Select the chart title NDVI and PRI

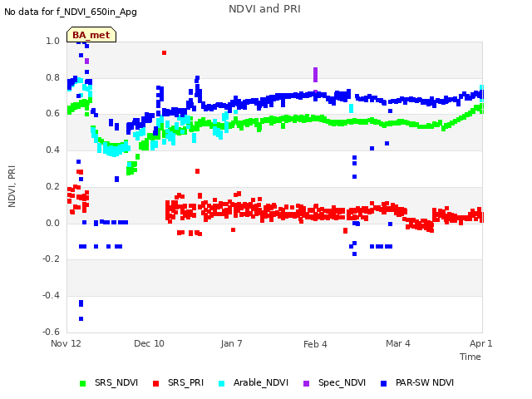(x=264, y=9)
